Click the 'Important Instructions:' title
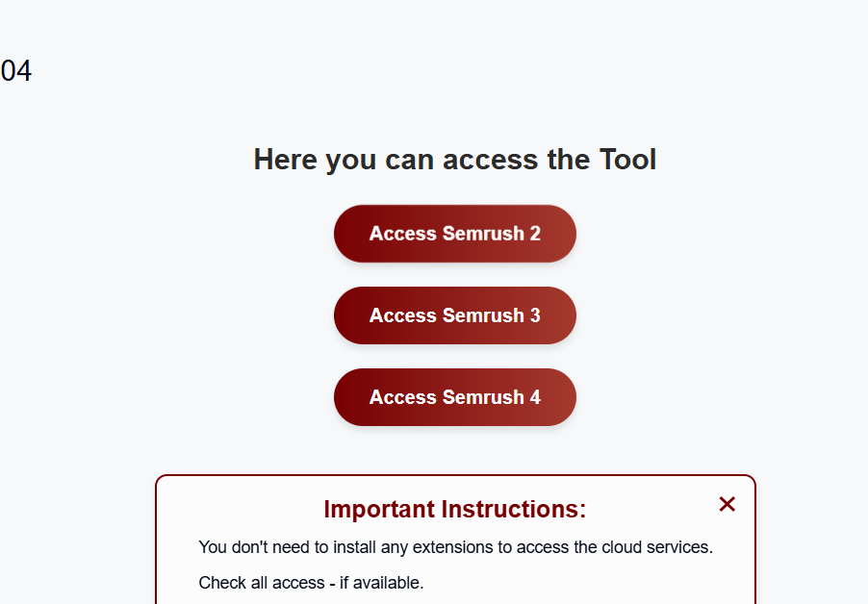The height and width of the screenshot is (604, 868). pyautogui.click(x=455, y=509)
